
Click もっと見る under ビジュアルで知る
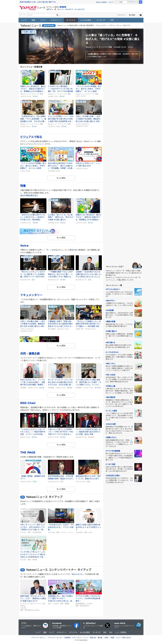point(61,178)
